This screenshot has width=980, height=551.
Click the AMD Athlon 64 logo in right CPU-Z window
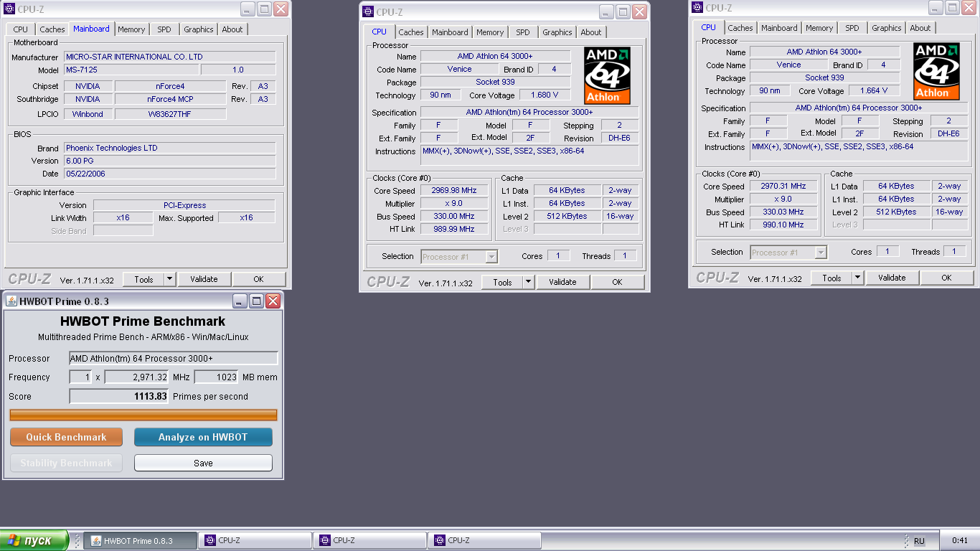[x=936, y=71]
